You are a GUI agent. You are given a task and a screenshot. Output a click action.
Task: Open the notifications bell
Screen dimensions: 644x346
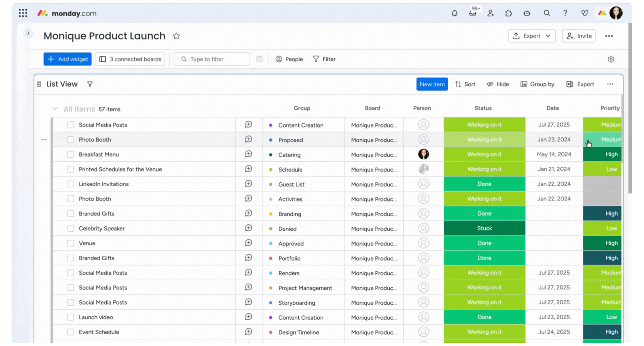(454, 13)
